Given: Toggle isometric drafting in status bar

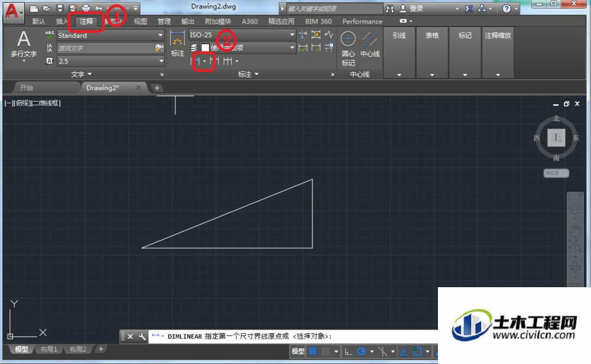Looking at the screenshot, I should (382, 352).
